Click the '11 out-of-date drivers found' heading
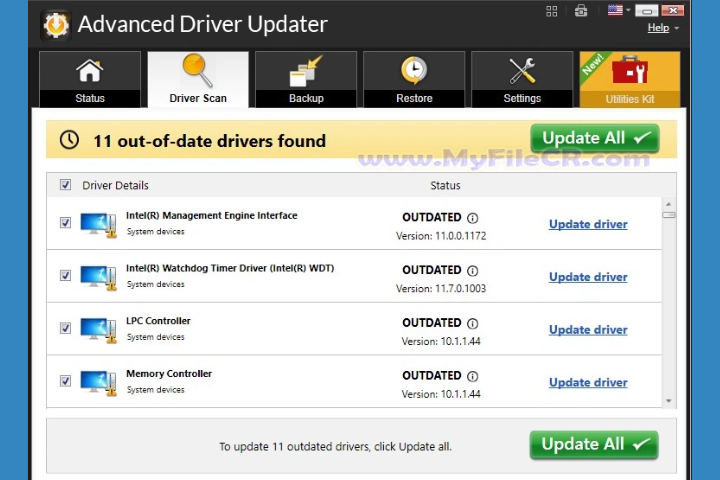This screenshot has width=720, height=480. click(209, 141)
